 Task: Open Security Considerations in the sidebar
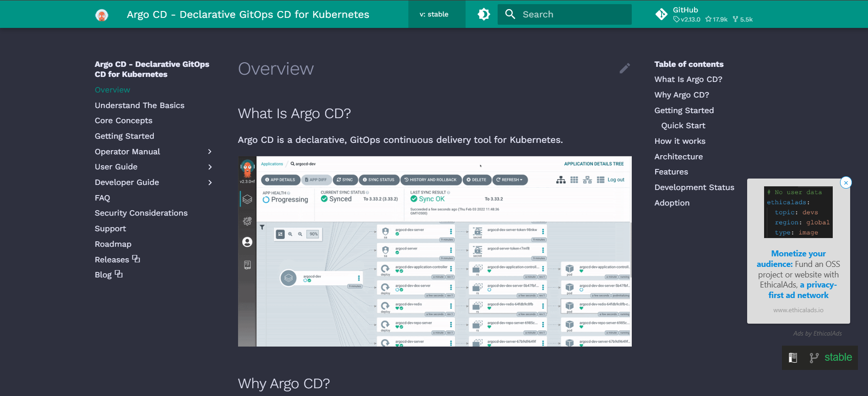[141, 213]
